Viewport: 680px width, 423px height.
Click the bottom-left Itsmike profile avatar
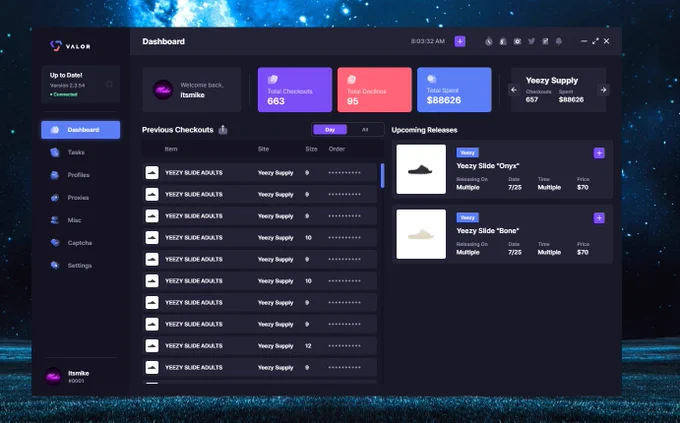(53, 377)
